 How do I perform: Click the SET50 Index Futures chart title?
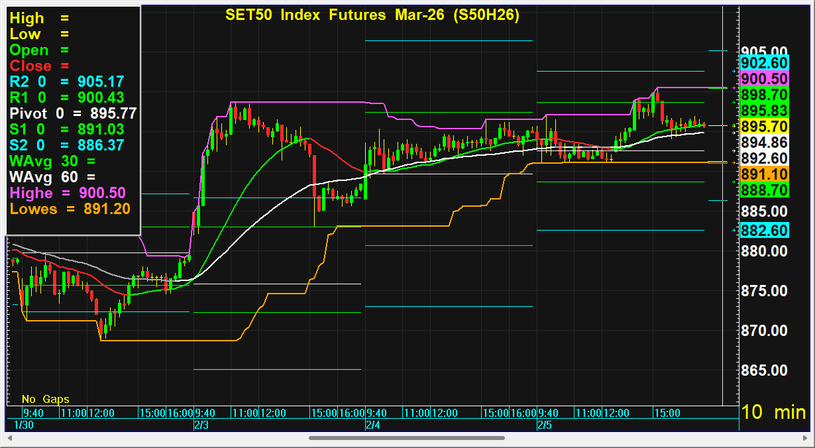(375, 17)
